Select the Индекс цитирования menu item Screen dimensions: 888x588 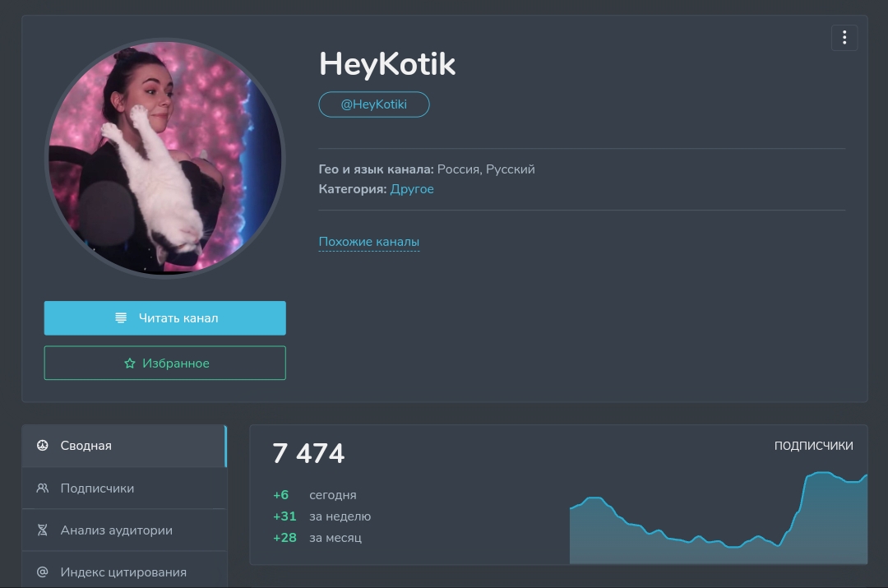pos(123,572)
